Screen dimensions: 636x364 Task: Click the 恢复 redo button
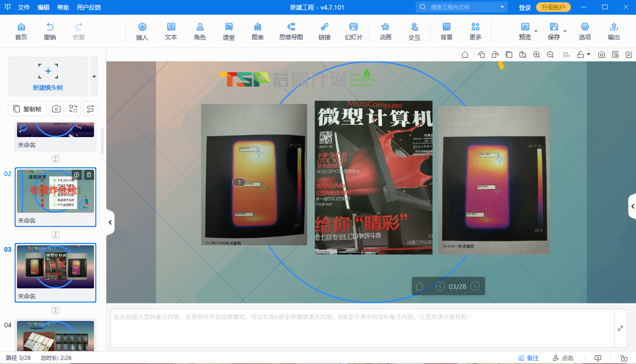click(79, 32)
